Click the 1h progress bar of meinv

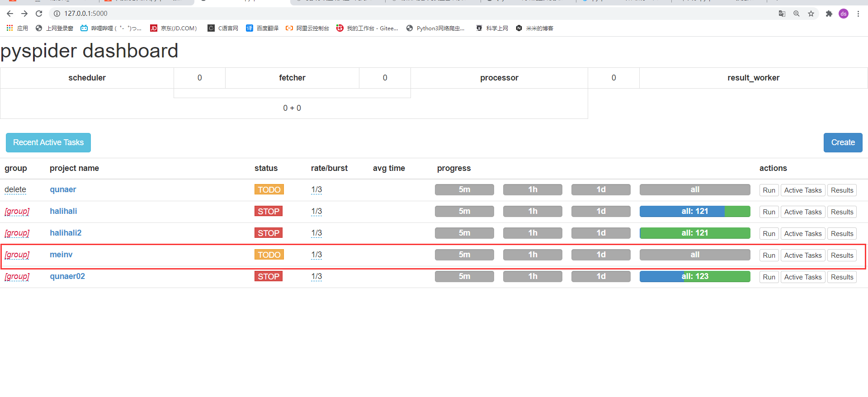pos(533,255)
